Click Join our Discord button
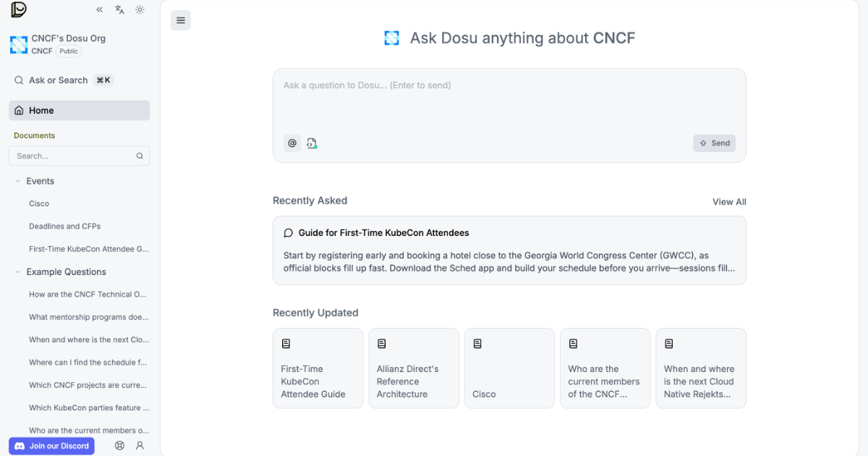868x456 pixels. click(x=51, y=446)
